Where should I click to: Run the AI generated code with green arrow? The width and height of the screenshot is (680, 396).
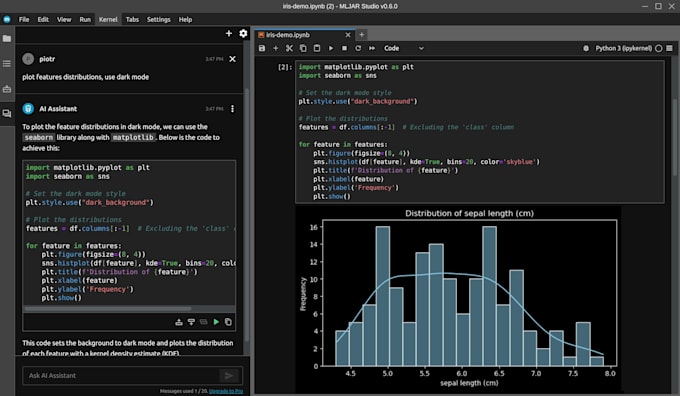pyautogui.click(x=216, y=322)
